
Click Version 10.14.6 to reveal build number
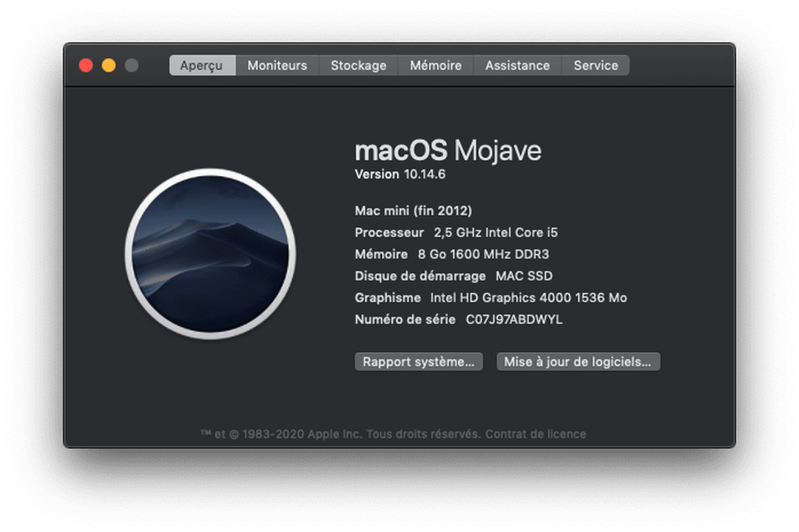tap(400, 175)
